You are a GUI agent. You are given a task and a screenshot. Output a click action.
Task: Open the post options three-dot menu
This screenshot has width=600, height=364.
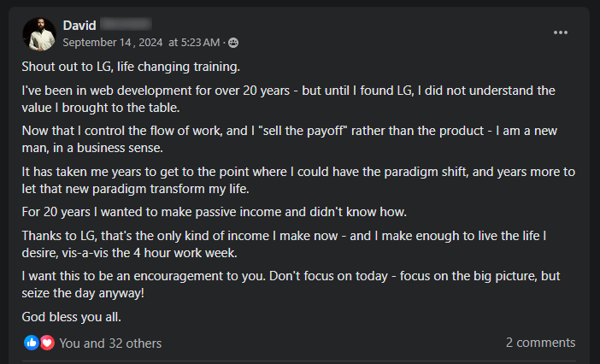(561, 32)
